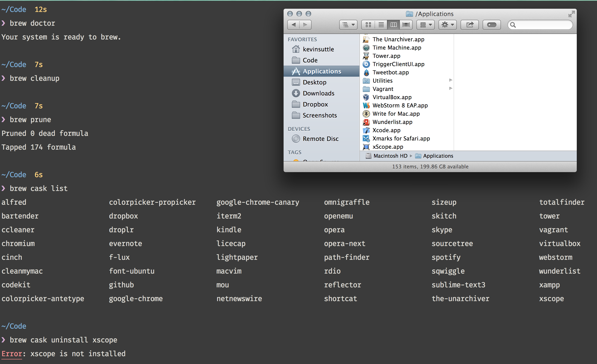Expand the Vagrant folder arrow
This screenshot has height=364, width=597.
click(x=449, y=89)
